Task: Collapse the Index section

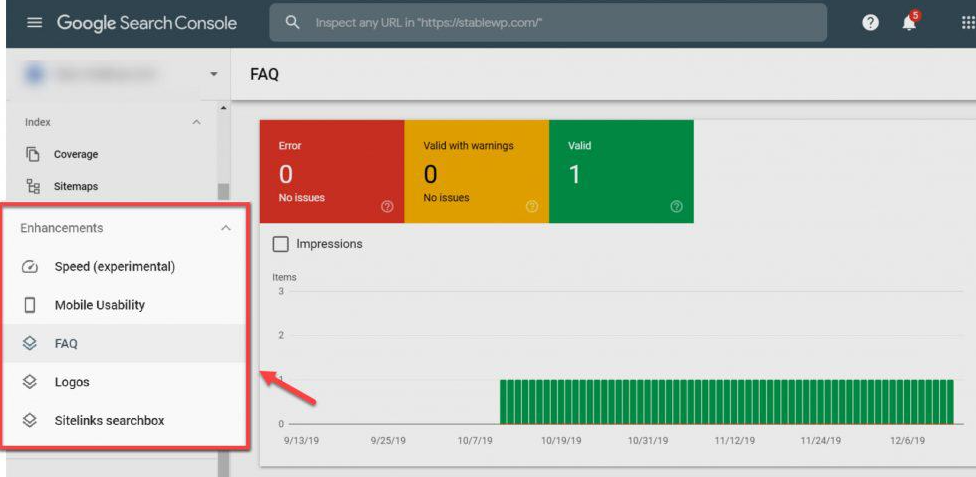Action: coord(196,122)
